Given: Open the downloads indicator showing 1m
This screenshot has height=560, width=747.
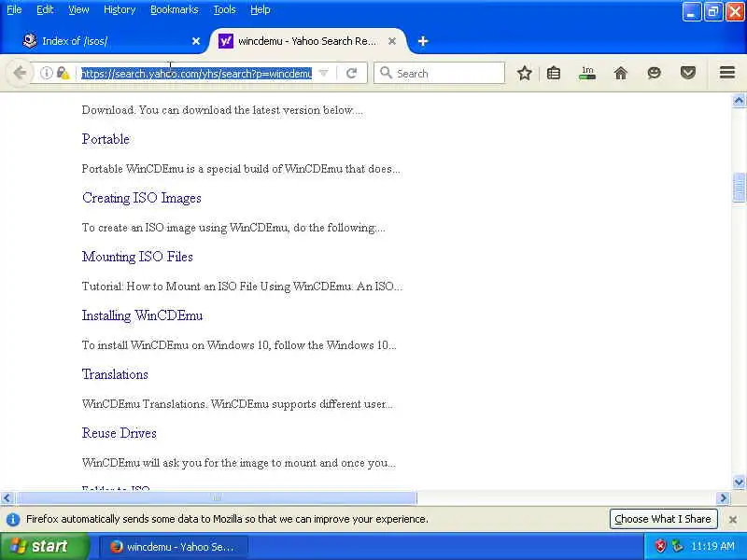Looking at the screenshot, I should tap(587, 73).
